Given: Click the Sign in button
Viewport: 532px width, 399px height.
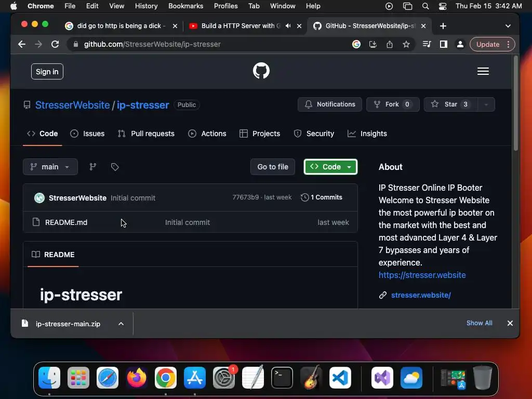Looking at the screenshot, I should click(47, 72).
